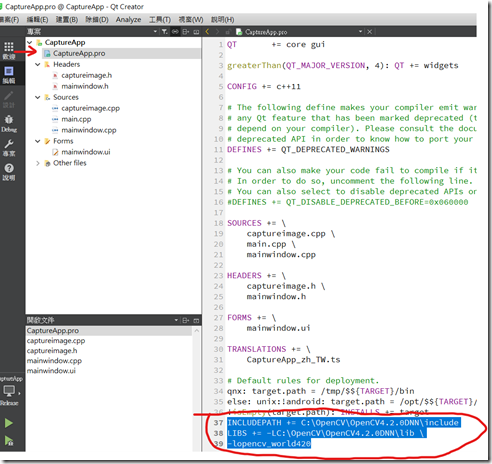Viewport: 492px width, 464px height.
Task: Click the 'LIBS += -LC:\OpenCV' line 38
Action: [327, 433]
